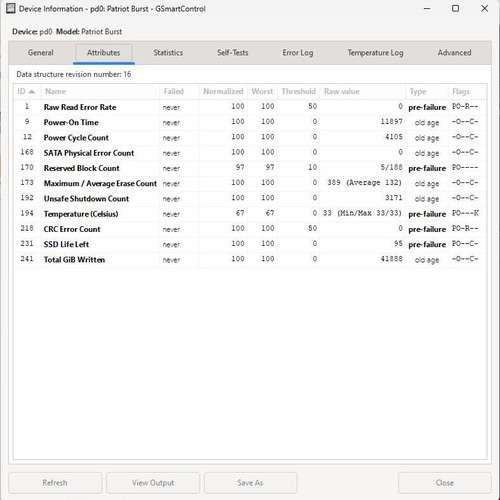Click the Close button at bottom
Viewport: 500px width, 500px height.
445,483
